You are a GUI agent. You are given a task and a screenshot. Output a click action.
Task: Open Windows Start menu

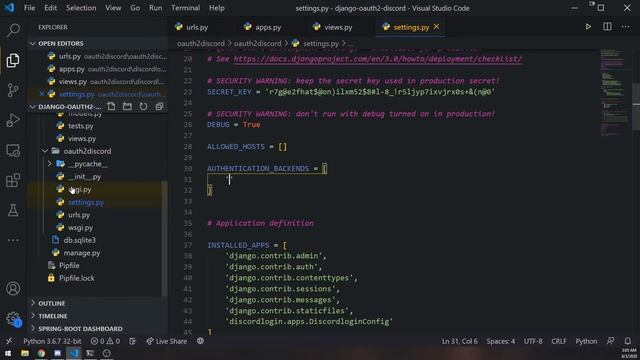click(x=8, y=353)
